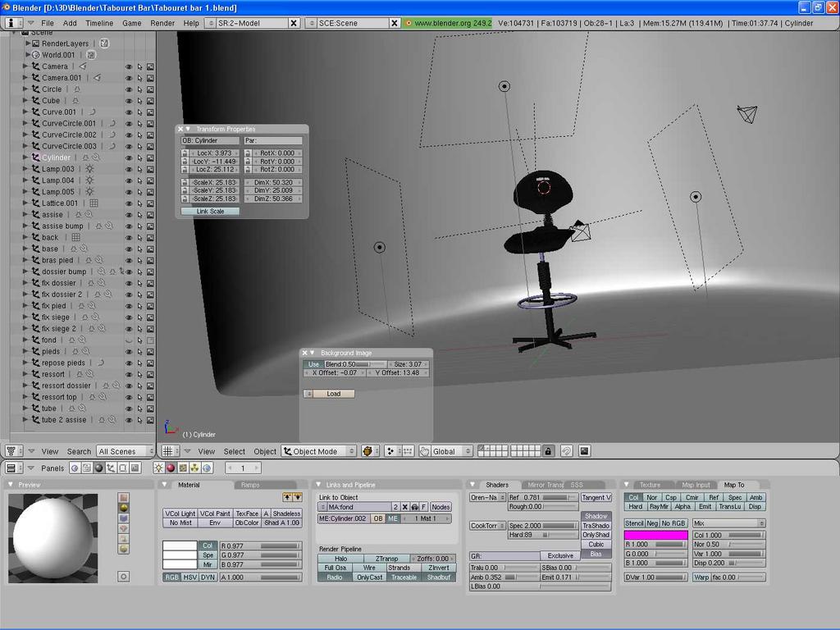
Task: Click the Tangent V button
Action: (596, 498)
